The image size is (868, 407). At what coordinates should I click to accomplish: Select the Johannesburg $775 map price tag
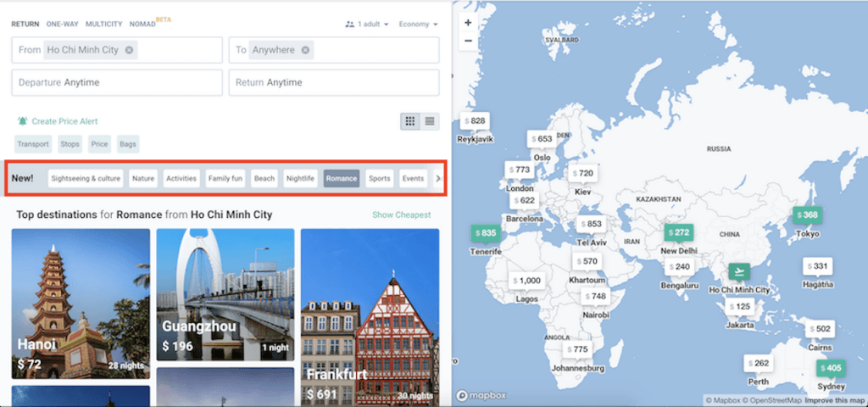click(x=576, y=350)
